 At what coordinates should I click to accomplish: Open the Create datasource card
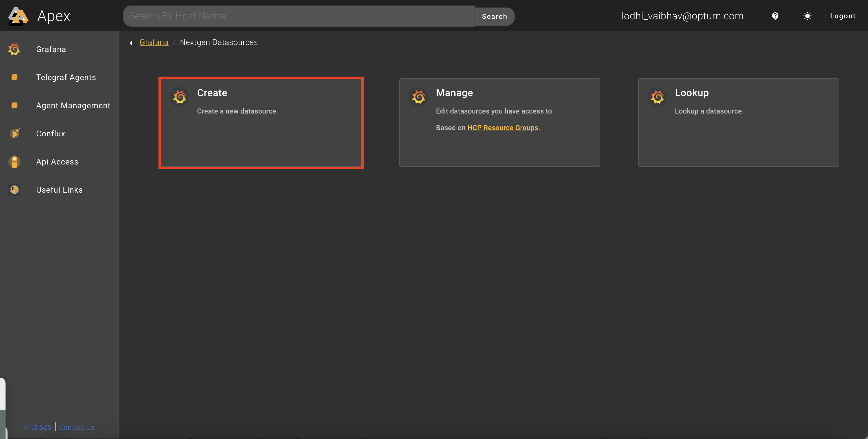(x=261, y=123)
